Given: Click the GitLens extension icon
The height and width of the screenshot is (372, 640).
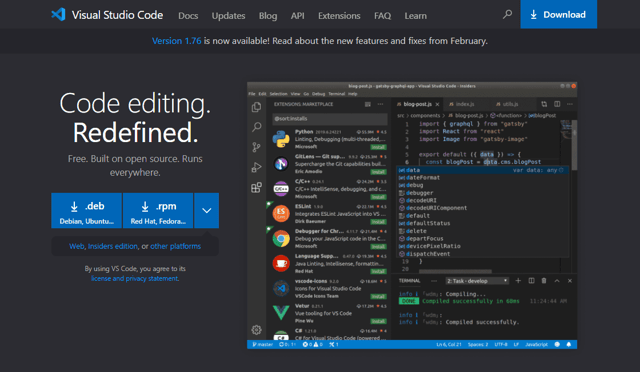Looking at the screenshot, I should (x=281, y=164).
